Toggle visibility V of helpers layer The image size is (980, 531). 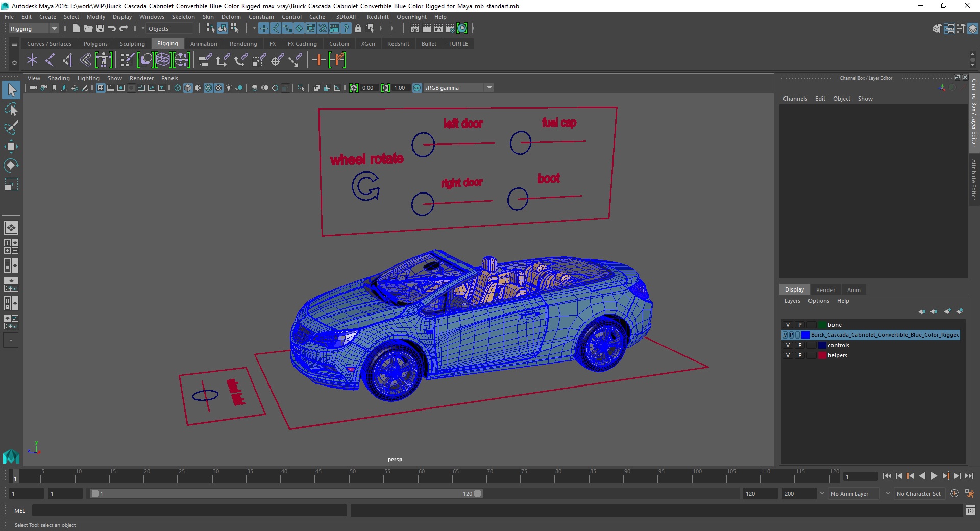click(788, 355)
